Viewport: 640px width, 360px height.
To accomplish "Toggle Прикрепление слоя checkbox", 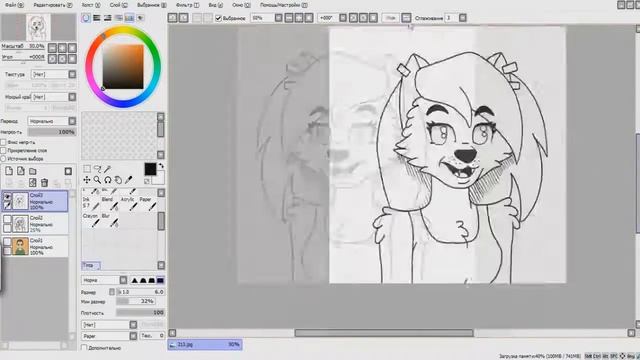I will click(x=3, y=151).
